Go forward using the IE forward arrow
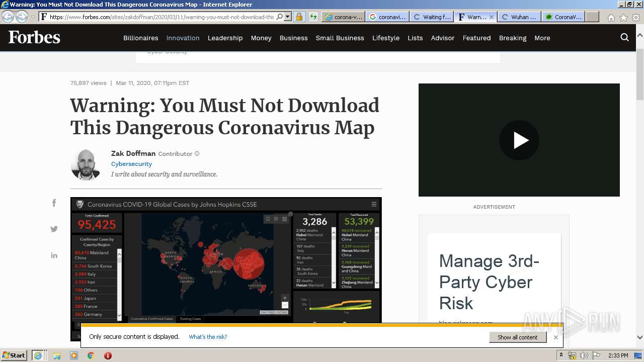 tap(22, 17)
